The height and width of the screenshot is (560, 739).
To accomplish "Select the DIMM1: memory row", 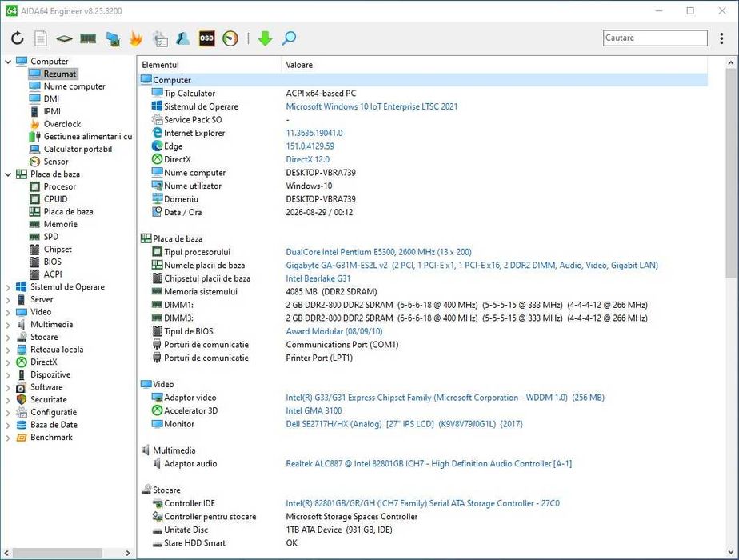I will 423,305.
